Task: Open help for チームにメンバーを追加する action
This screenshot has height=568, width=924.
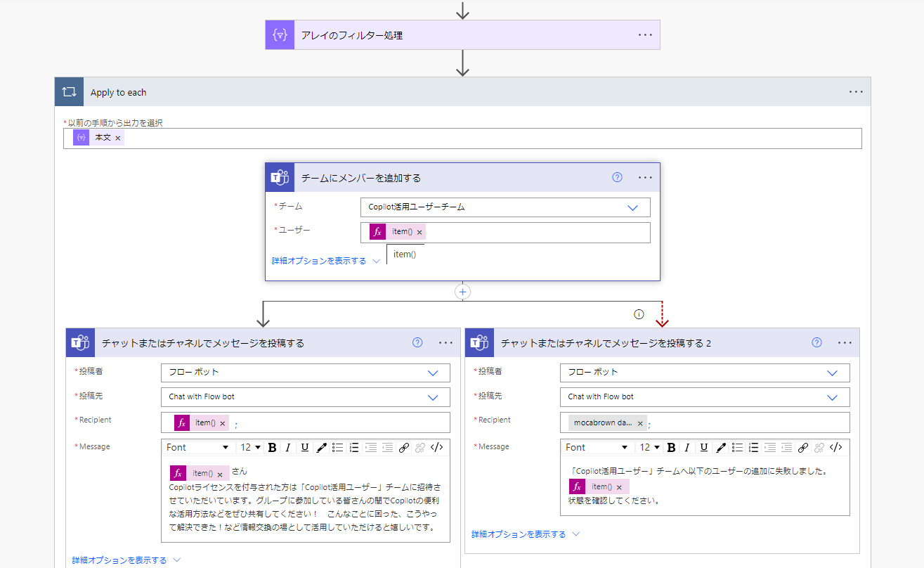Action: coord(617,177)
